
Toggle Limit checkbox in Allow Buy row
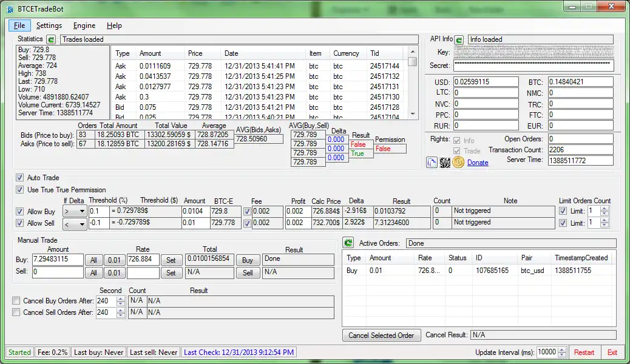563,211
